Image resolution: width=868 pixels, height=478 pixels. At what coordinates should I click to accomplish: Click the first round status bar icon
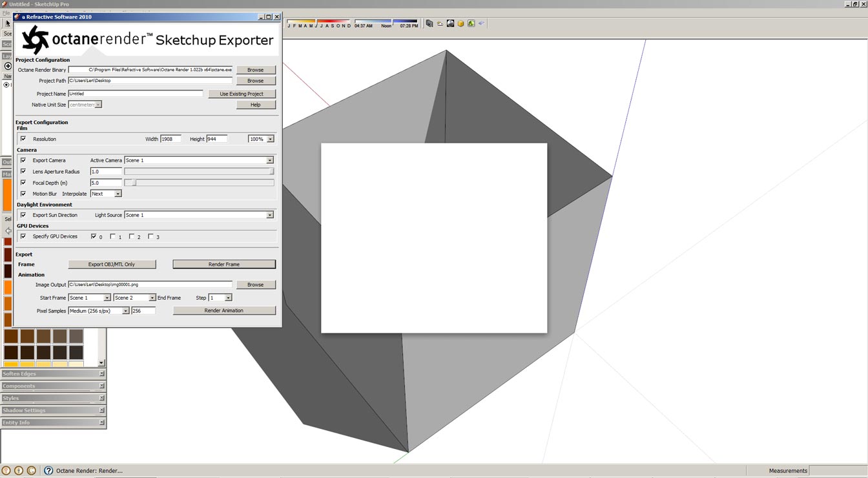6,471
